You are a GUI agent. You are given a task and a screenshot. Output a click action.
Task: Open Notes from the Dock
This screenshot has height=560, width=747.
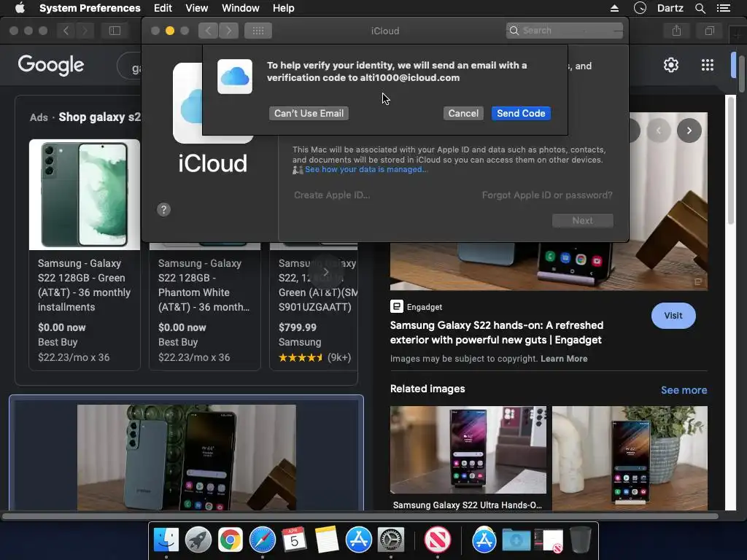[x=326, y=540]
